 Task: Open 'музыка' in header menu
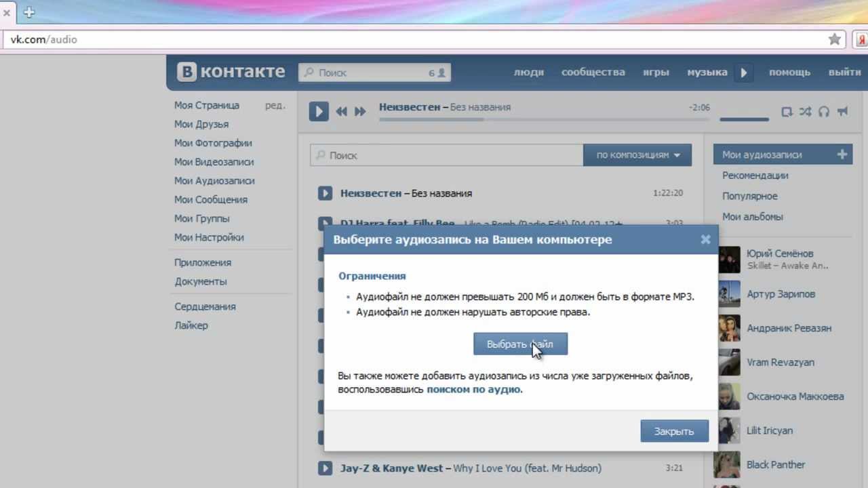(x=707, y=73)
